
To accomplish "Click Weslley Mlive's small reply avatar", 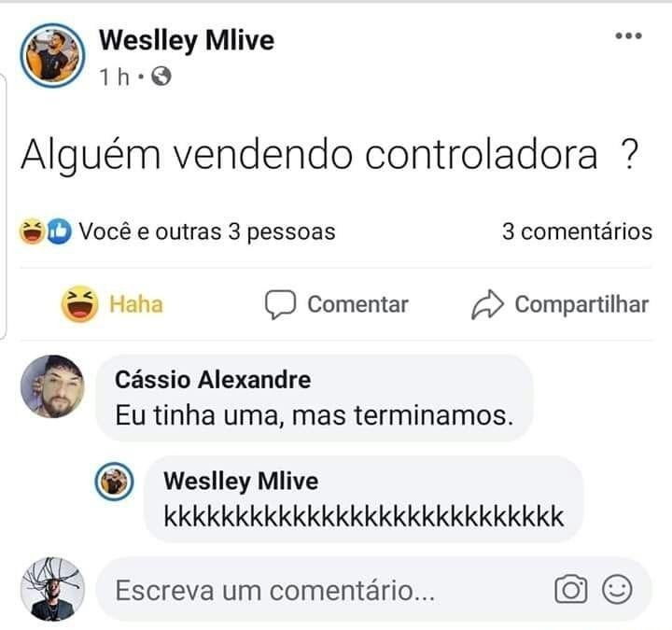I will click(x=114, y=482).
